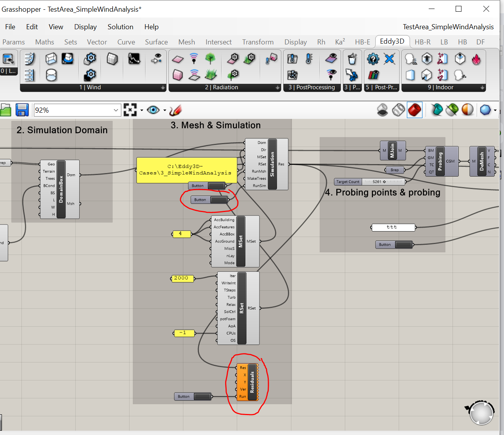Click the save file floppy disk icon
Screen dimensions: 504x435
click(x=22, y=110)
